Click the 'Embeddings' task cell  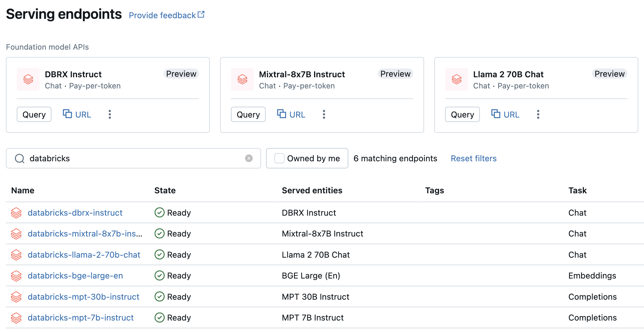592,276
